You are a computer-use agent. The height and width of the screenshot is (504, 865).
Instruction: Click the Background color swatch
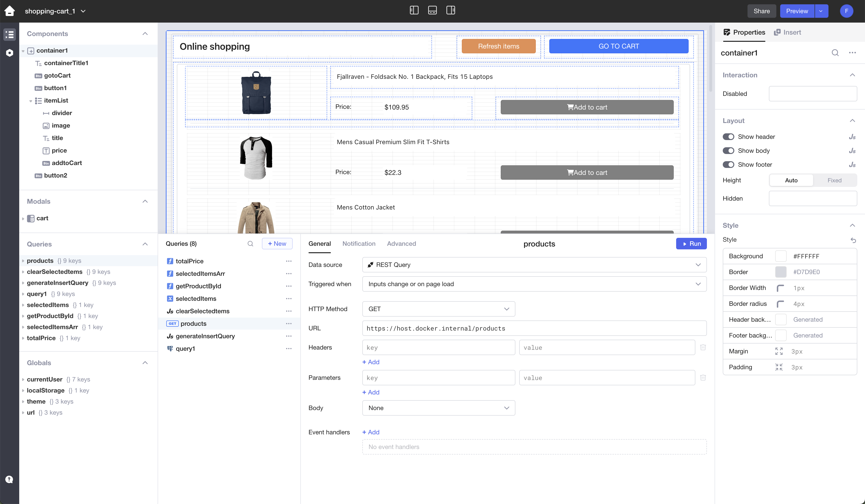click(781, 256)
